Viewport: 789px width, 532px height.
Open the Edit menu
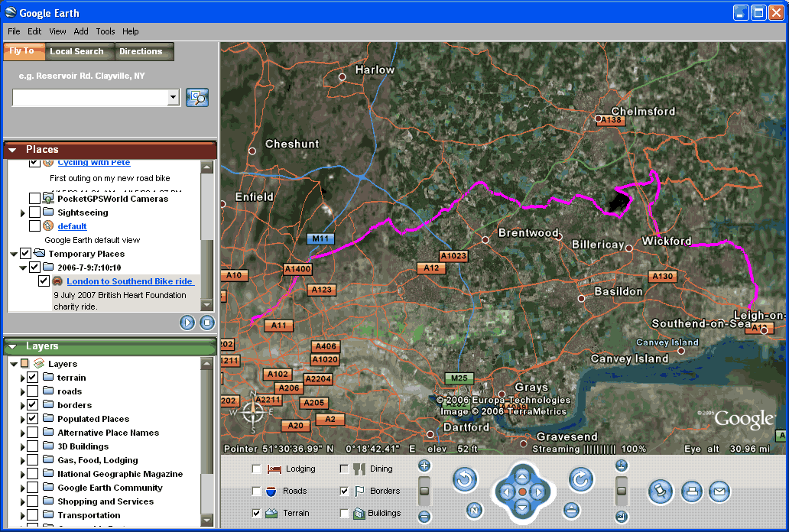pos(34,31)
